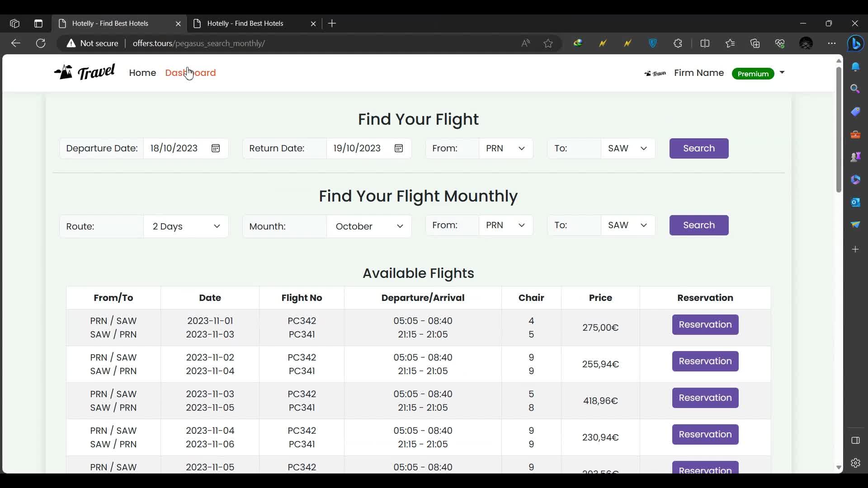Toggle the browser split screen view
The width and height of the screenshot is (868, 488).
point(705,43)
